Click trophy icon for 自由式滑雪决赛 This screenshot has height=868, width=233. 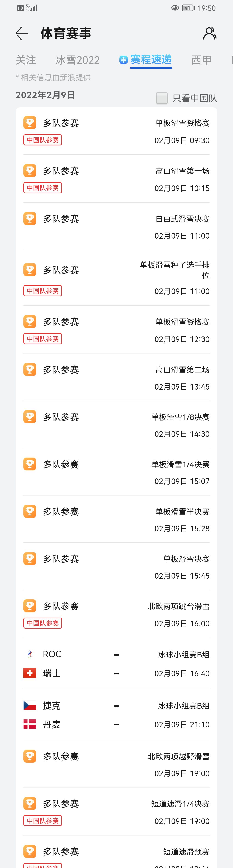[x=30, y=219]
